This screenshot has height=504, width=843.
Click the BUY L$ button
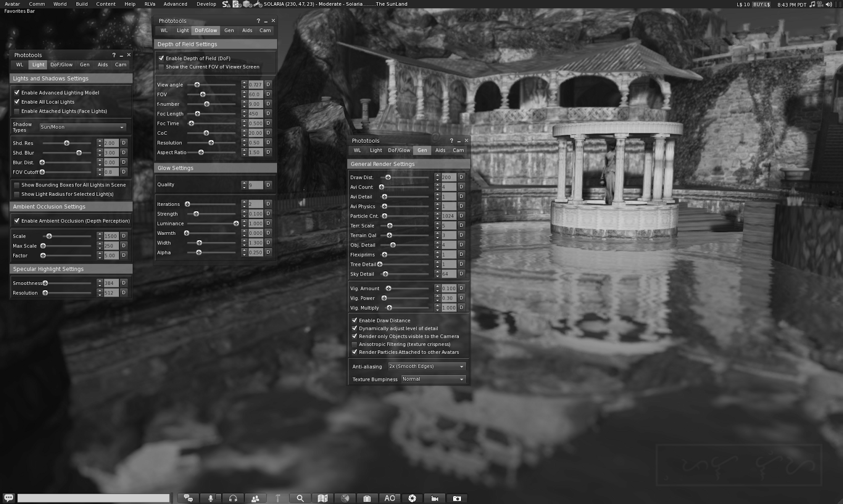pos(762,4)
